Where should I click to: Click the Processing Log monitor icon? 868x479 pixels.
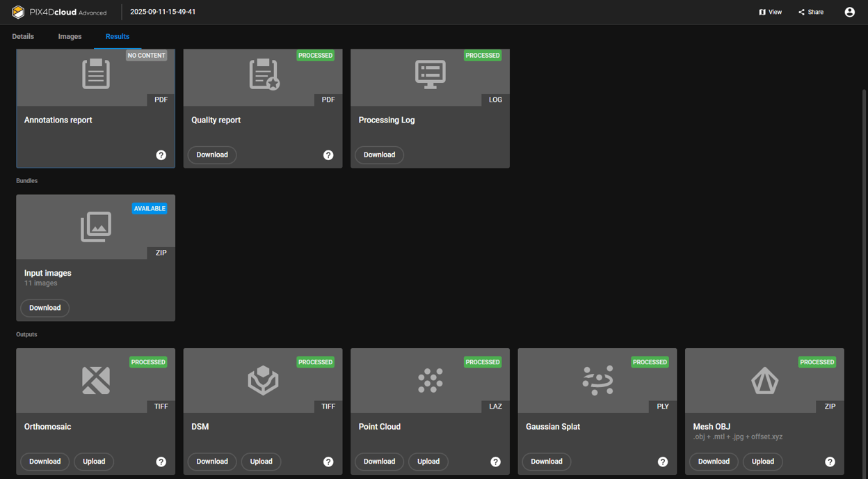pos(429,73)
